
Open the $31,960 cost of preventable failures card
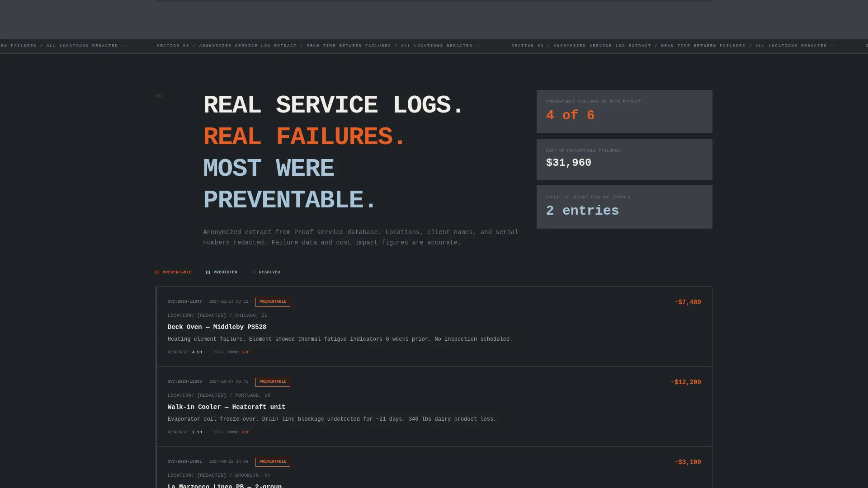click(624, 159)
